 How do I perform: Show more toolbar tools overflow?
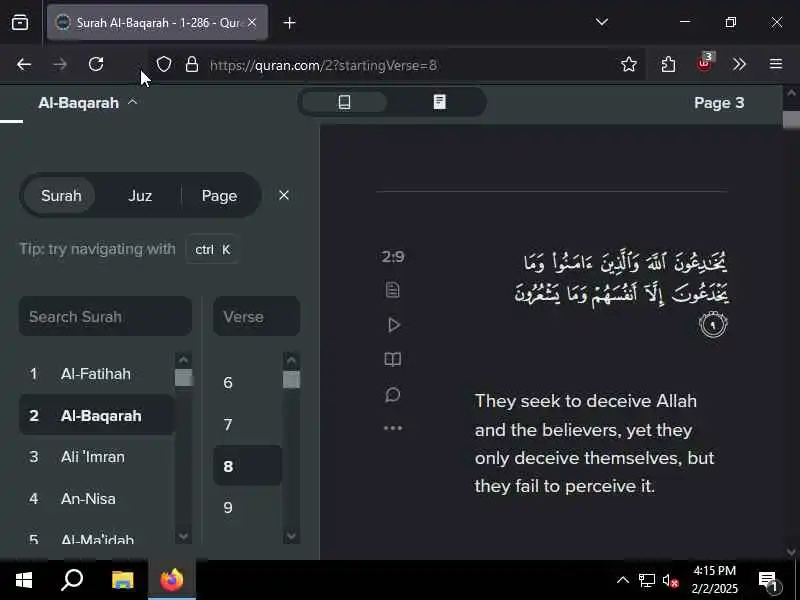739,65
